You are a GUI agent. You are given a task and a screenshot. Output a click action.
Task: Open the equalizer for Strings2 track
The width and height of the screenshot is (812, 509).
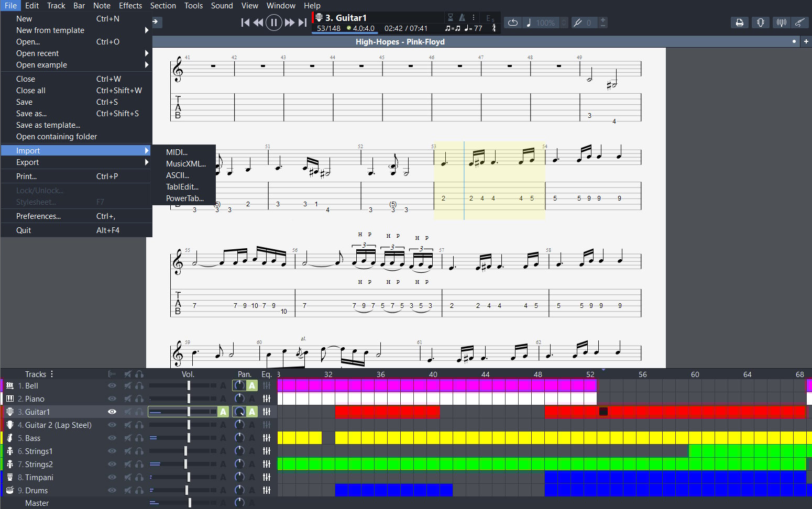coord(267,464)
